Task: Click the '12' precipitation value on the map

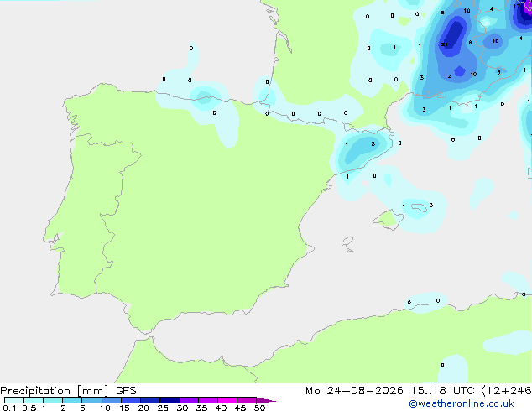Action: (x=447, y=76)
